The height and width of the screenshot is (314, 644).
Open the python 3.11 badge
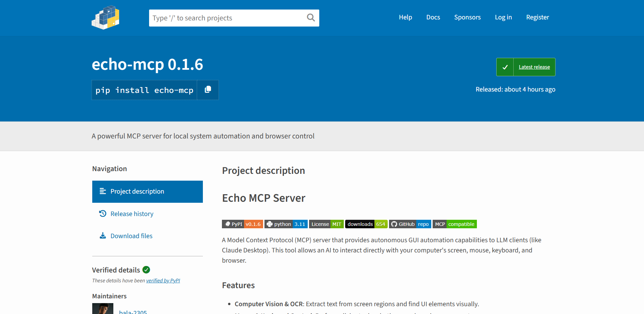point(286,224)
